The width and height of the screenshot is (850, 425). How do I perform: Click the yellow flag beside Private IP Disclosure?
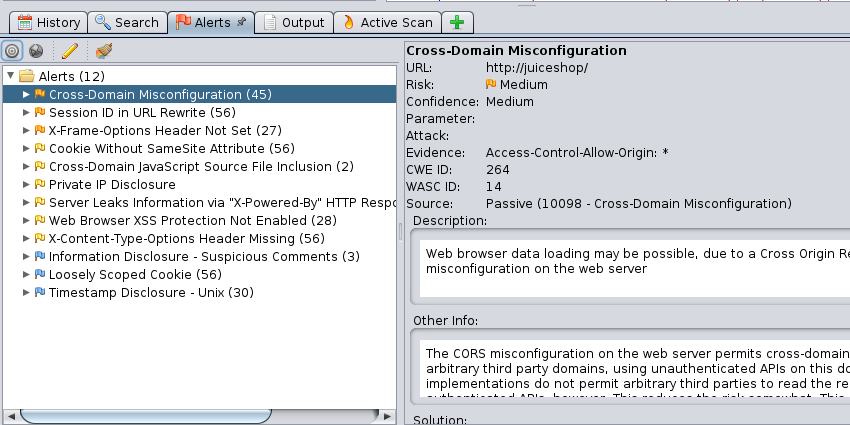[x=40, y=185]
